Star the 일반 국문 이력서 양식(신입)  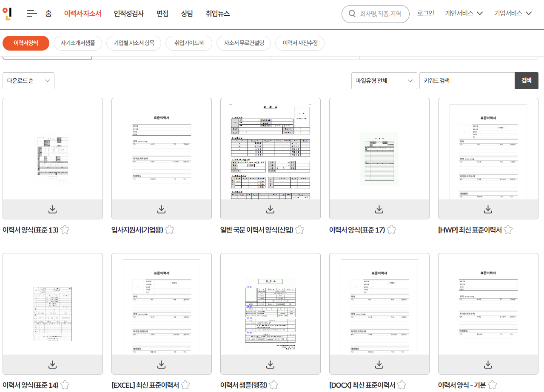(299, 229)
